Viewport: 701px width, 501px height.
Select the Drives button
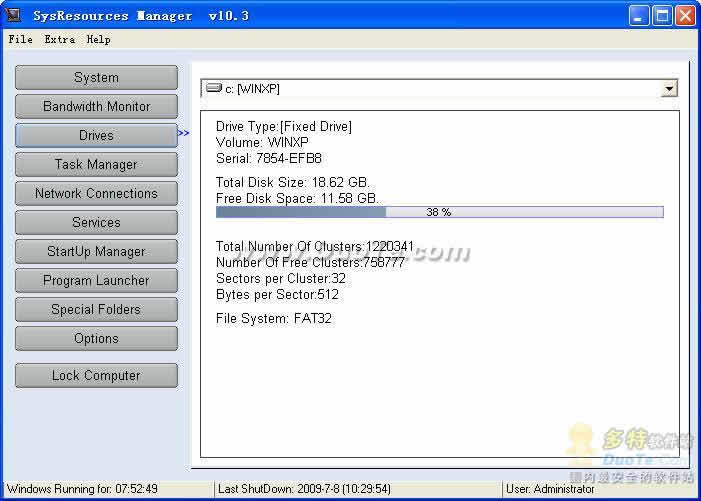(x=96, y=135)
